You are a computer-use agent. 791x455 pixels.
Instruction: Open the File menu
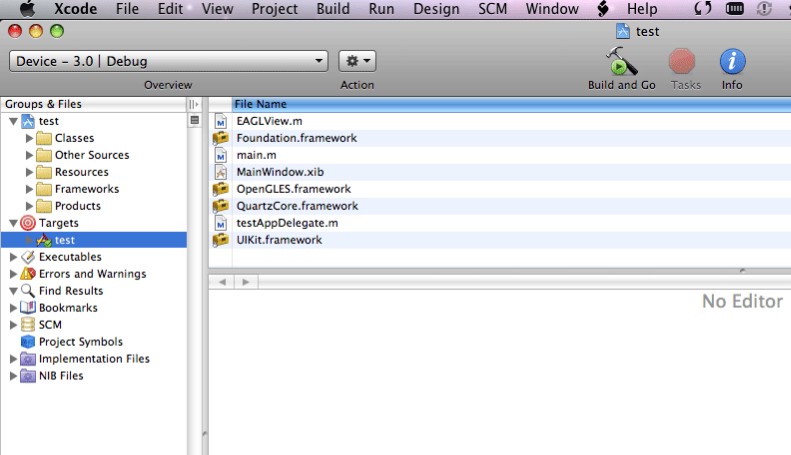pos(127,9)
